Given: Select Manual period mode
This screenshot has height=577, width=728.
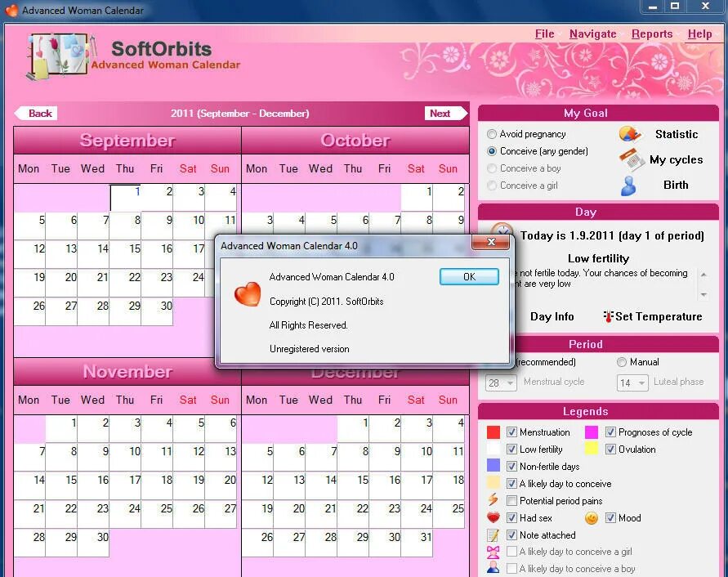Looking at the screenshot, I should [x=622, y=362].
